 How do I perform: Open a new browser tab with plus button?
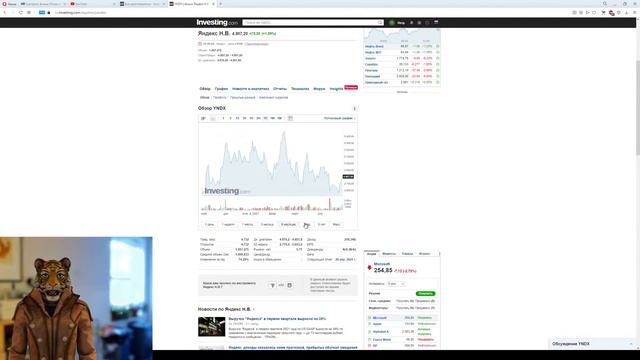click(x=220, y=4)
